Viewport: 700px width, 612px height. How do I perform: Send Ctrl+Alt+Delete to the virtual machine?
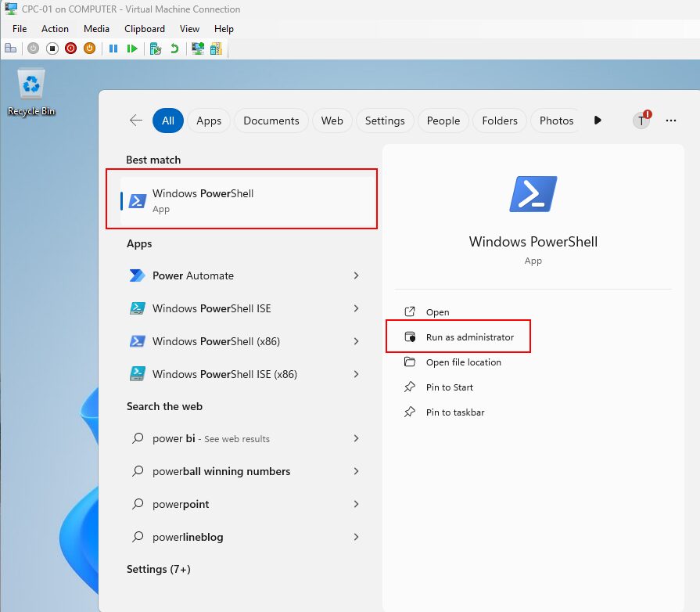click(11, 48)
